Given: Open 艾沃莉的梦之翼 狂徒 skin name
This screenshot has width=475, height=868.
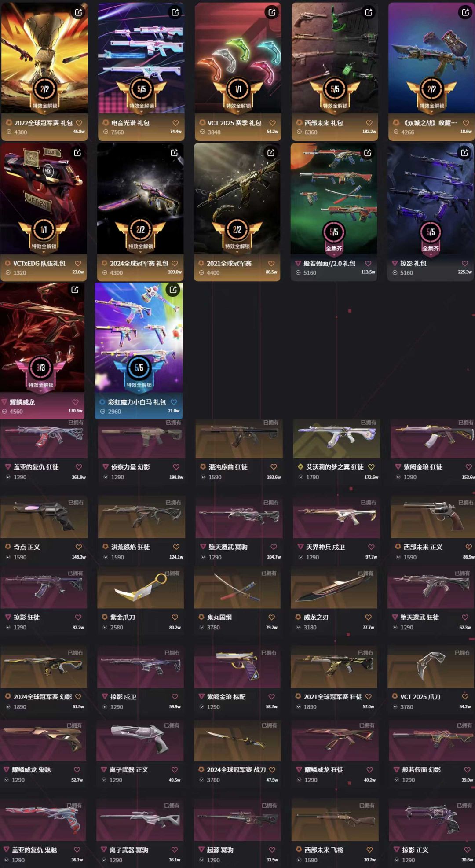Looking at the screenshot, I should point(335,467).
